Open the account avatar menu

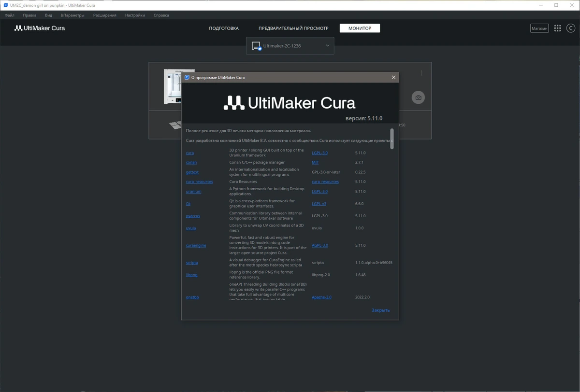click(x=570, y=28)
